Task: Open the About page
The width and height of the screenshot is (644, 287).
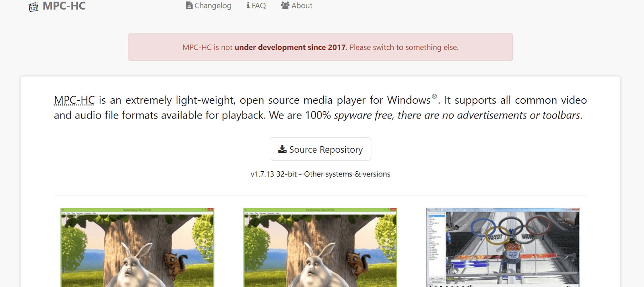Action: (x=302, y=6)
